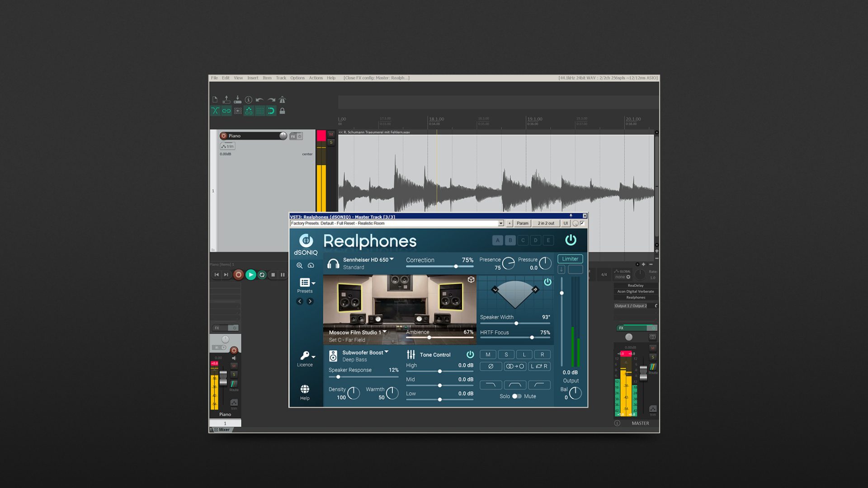Open the Presets list icon
Image resolution: width=868 pixels, height=488 pixels.
pos(305,283)
